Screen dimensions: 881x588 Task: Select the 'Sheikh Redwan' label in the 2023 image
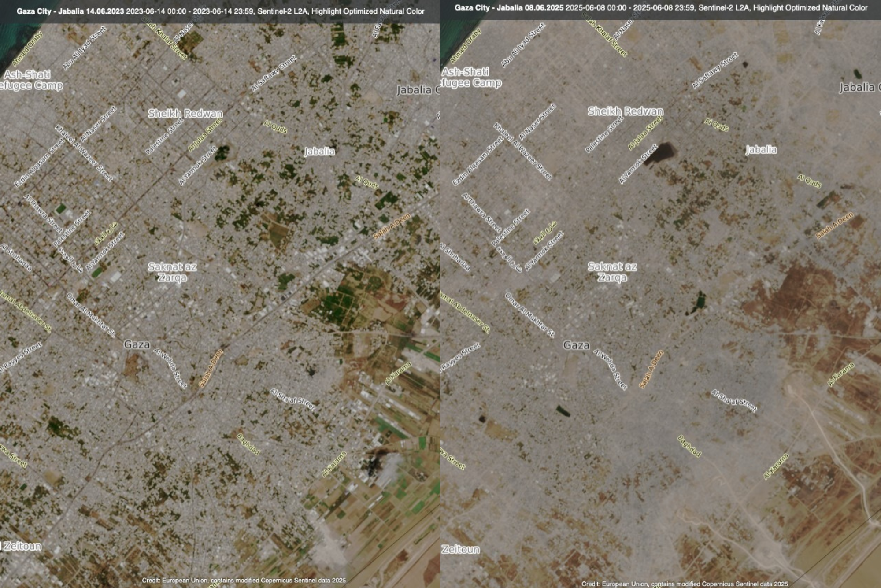[x=185, y=114]
